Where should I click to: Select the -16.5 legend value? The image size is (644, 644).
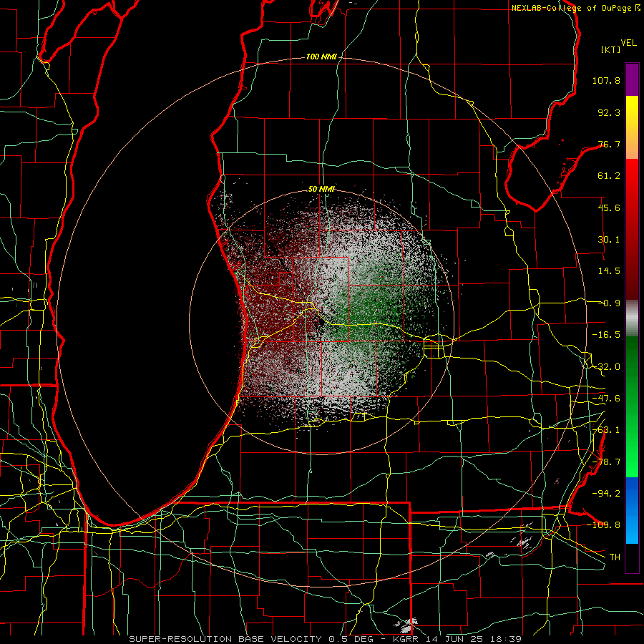pyautogui.click(x=606, y=335)
